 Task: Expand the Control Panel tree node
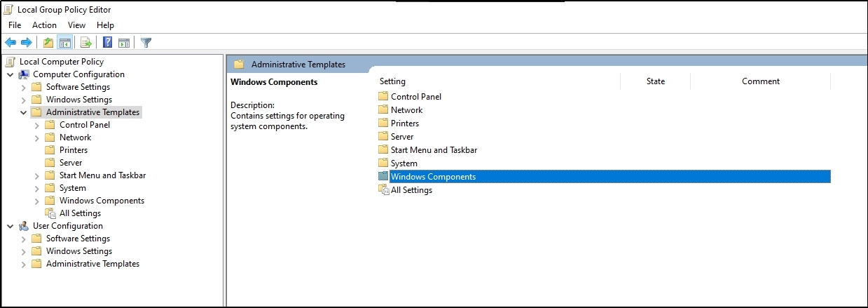click(36, 125)
